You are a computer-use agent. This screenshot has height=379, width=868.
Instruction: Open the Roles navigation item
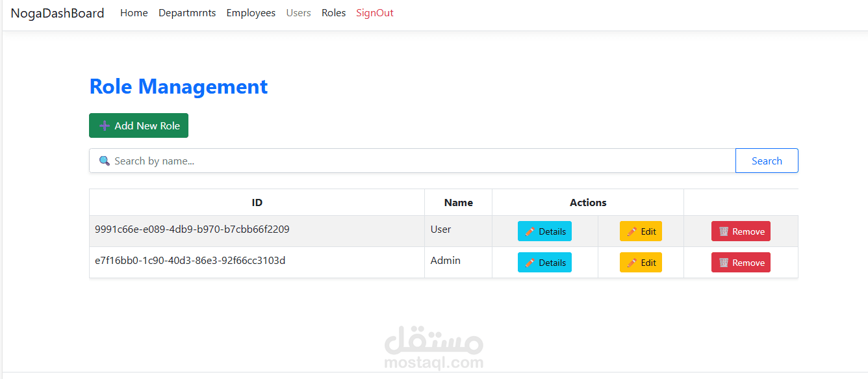pyautogui.click(x=334, y=13)
